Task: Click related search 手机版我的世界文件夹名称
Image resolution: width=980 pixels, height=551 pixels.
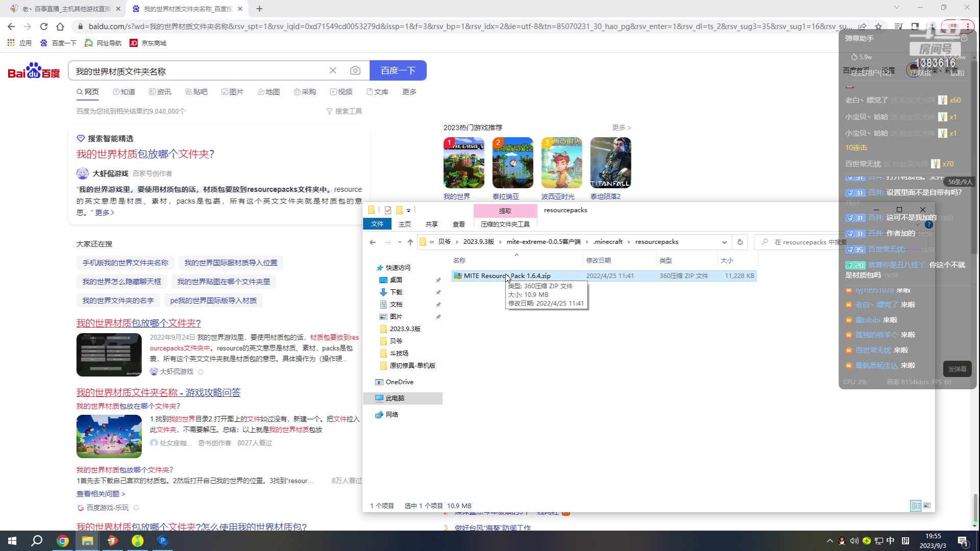Action: tap(126, 263)
